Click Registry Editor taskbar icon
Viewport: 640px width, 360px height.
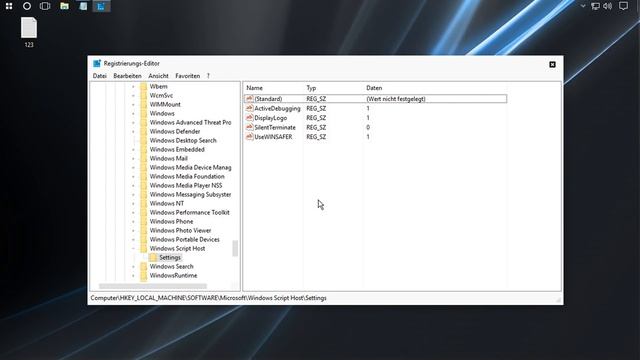(101, 6)
